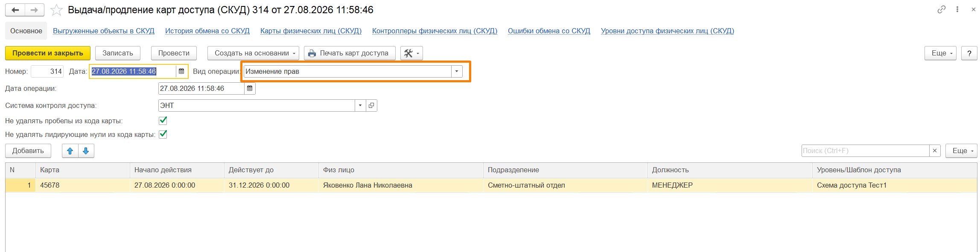Toggle Не удалять лидирующие нули checkbox

pyautogui.click(x=163, y=134)
